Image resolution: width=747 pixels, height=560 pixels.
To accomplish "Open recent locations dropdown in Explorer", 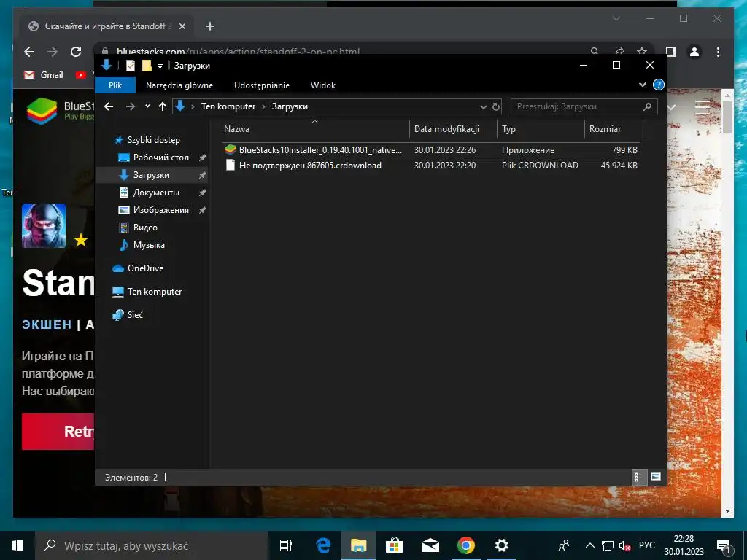I will (x=147, y=106).
